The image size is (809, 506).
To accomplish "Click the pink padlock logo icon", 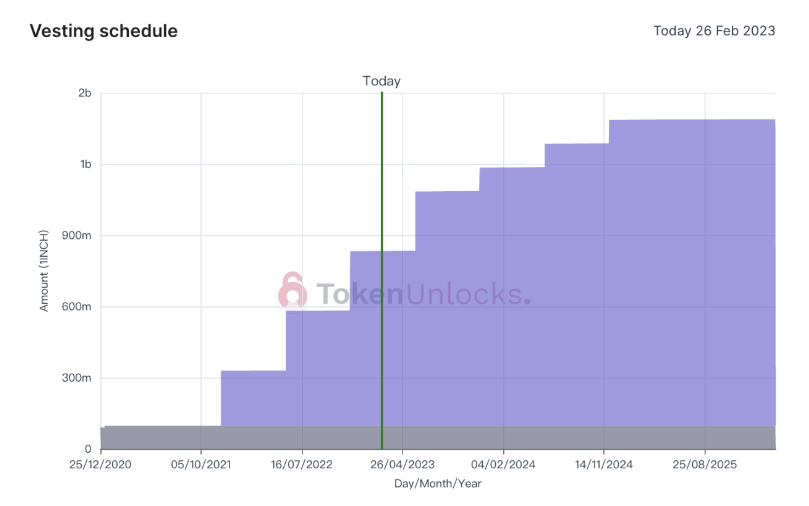I will tap(293, 291).
